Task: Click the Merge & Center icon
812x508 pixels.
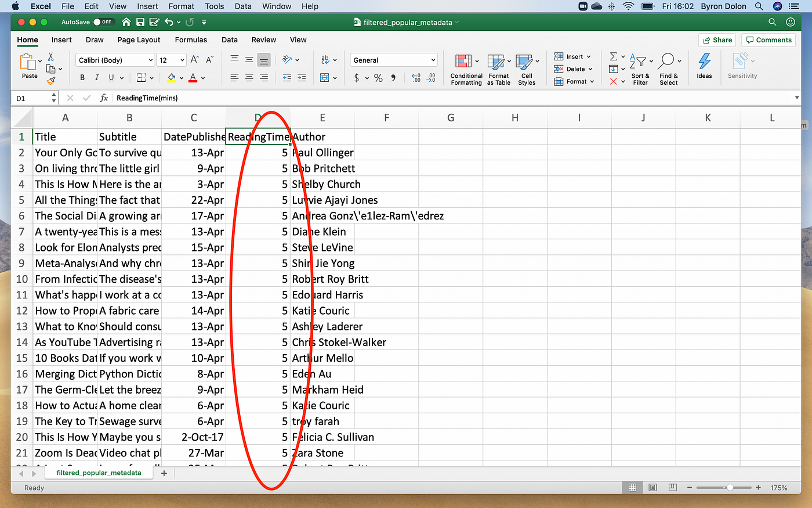Action: (x=325, y=77)
